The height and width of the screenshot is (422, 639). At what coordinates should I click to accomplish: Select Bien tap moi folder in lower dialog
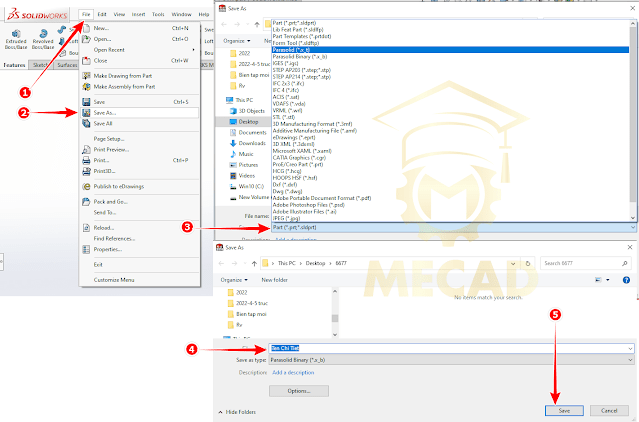[x=251, y=314]
